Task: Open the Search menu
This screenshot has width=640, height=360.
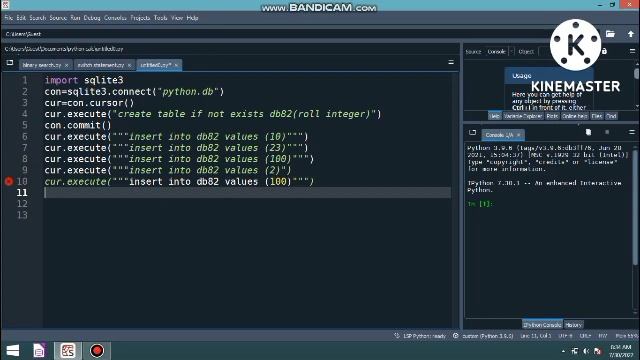Action: (x=38, y=18)
